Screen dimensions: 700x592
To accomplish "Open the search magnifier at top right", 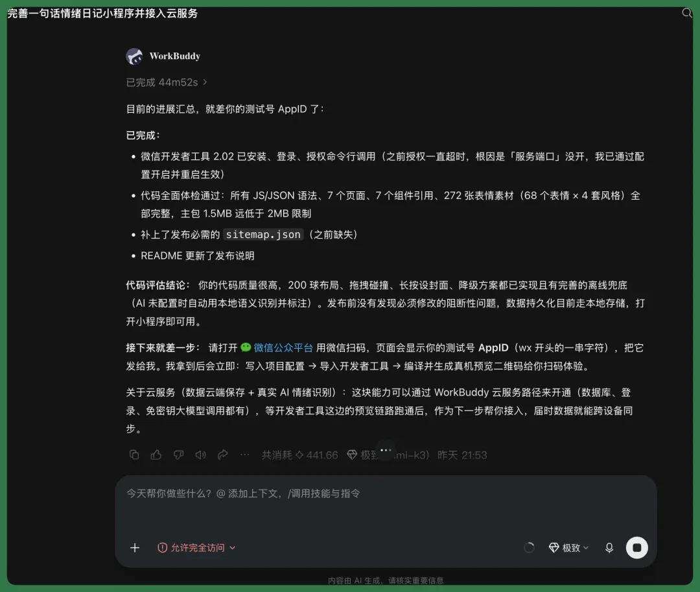I will 686,12.
